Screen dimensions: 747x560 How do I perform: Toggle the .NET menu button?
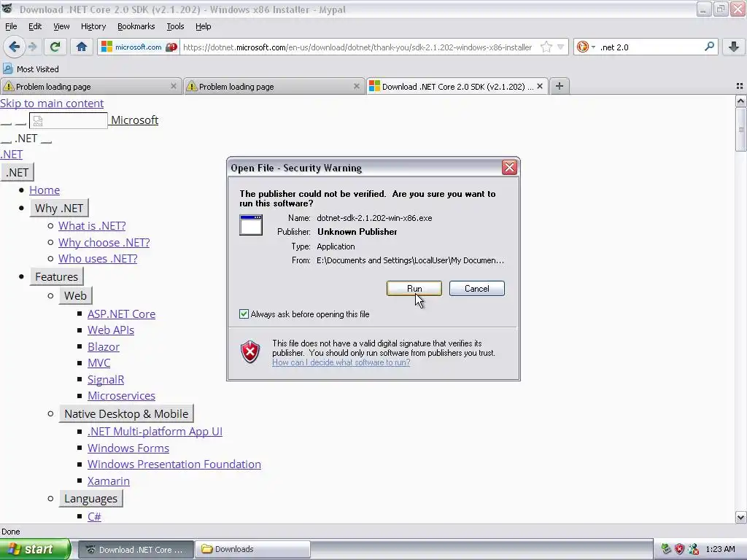click(x=18, y=172)
